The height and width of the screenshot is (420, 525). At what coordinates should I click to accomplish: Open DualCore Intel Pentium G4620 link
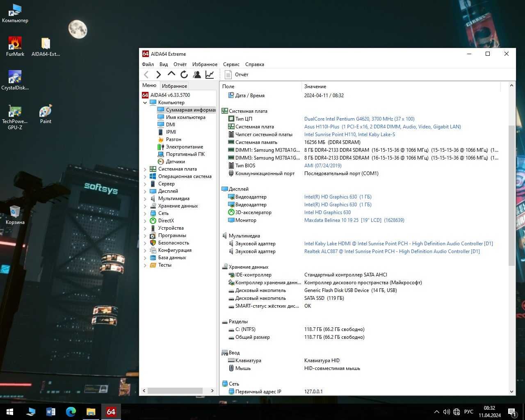click(359, 119)
